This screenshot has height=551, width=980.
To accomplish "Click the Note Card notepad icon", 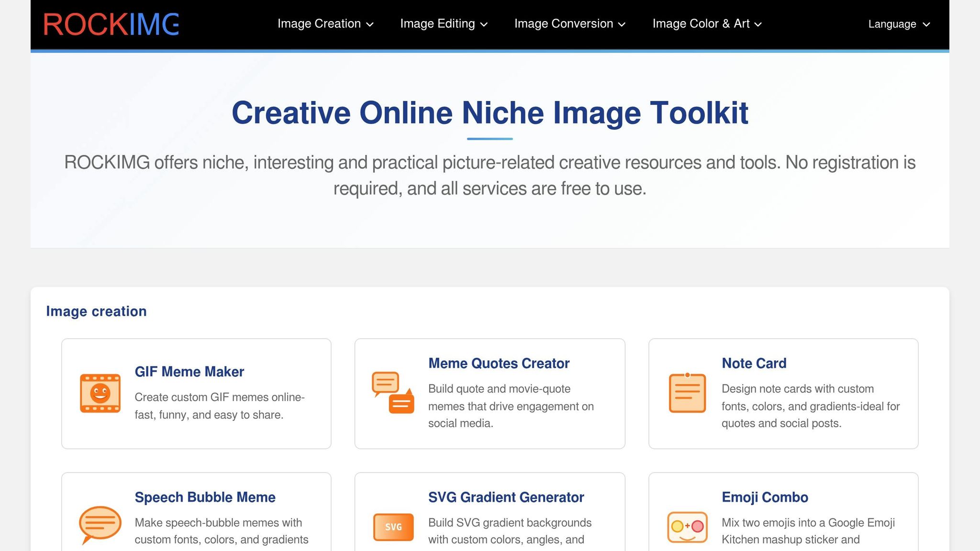I will (687, 393).
